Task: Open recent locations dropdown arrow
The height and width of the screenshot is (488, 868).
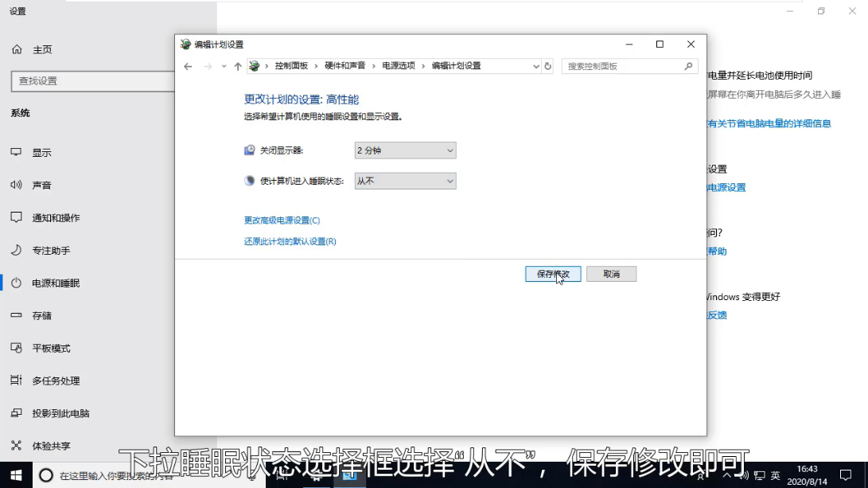Action: click(x=224, y=66)
